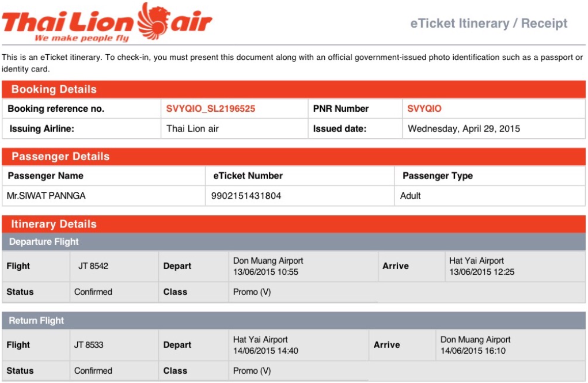588x383 pixels.
Task: Select the eTicket number 9902151431804
Action: pyautogui.click(x=246, y=196)
